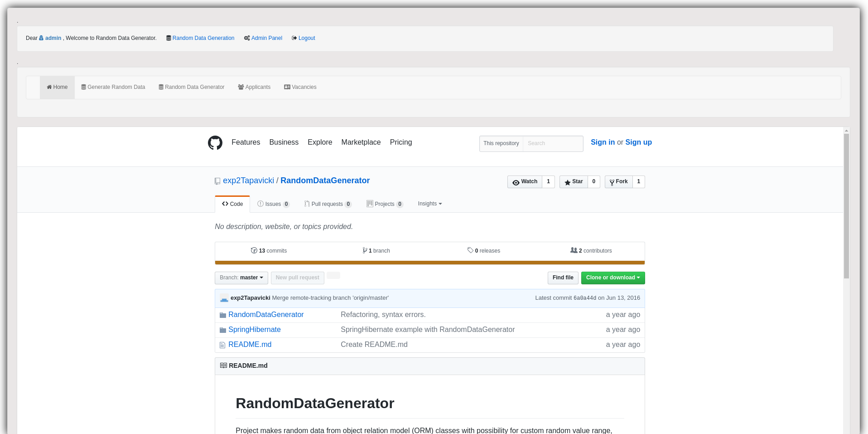Click the Issues tab exclamation icon
This screenshot has height=434, width=868.
point(260,204)
